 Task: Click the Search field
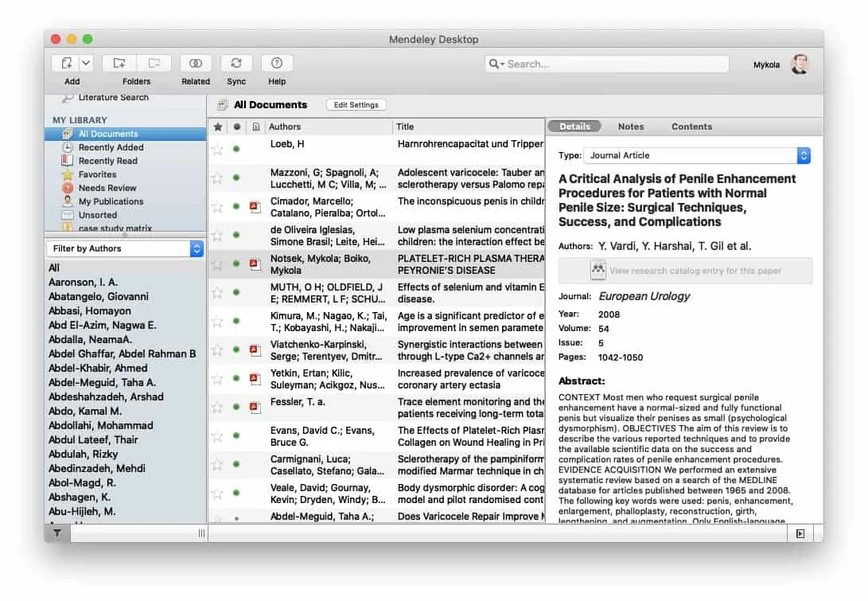pyautogui.click(x=607, y=64)
